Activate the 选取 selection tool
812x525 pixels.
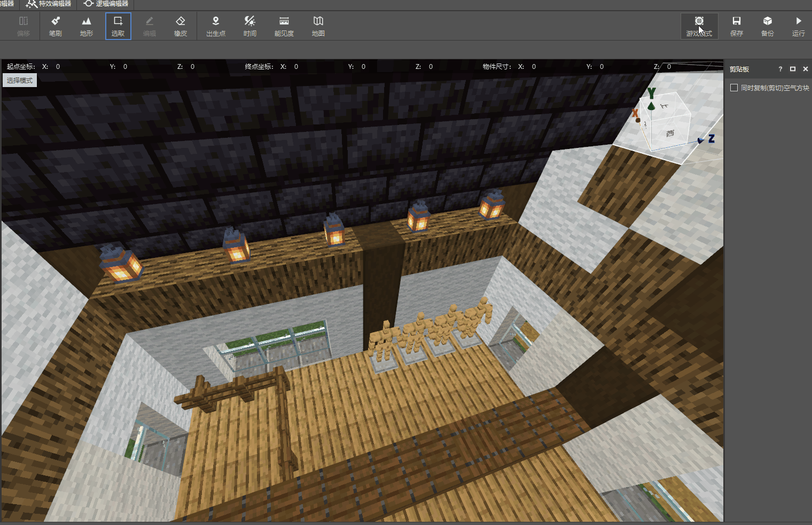118,26
